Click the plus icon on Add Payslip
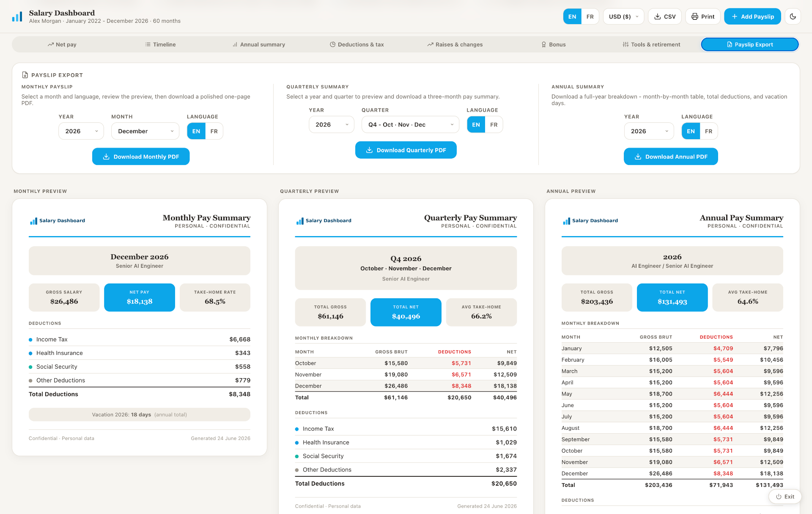812x514 pixels. coord(735,16)
